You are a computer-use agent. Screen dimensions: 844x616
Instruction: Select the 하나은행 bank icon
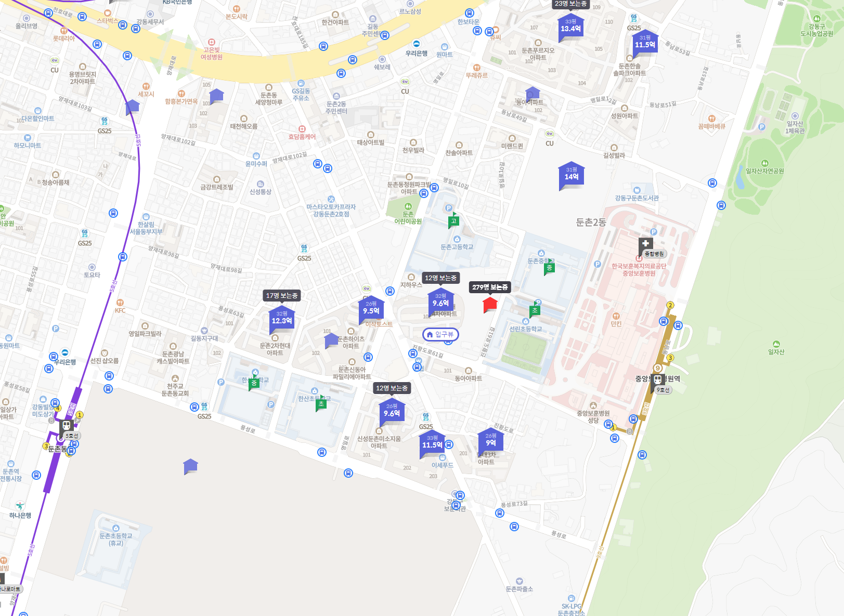pyautogui.click(x=20, y=505)
